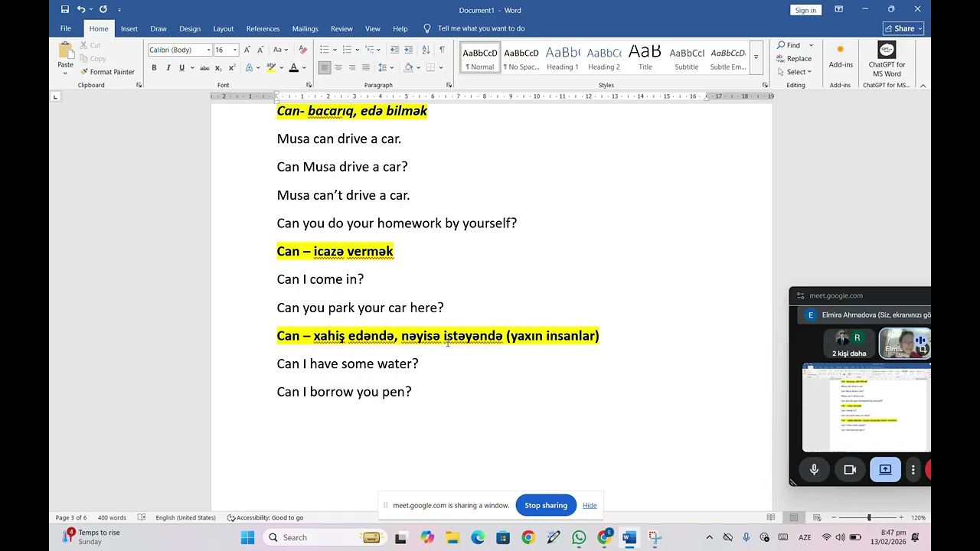
Task: Click the Share button
Action: [903, 28]
